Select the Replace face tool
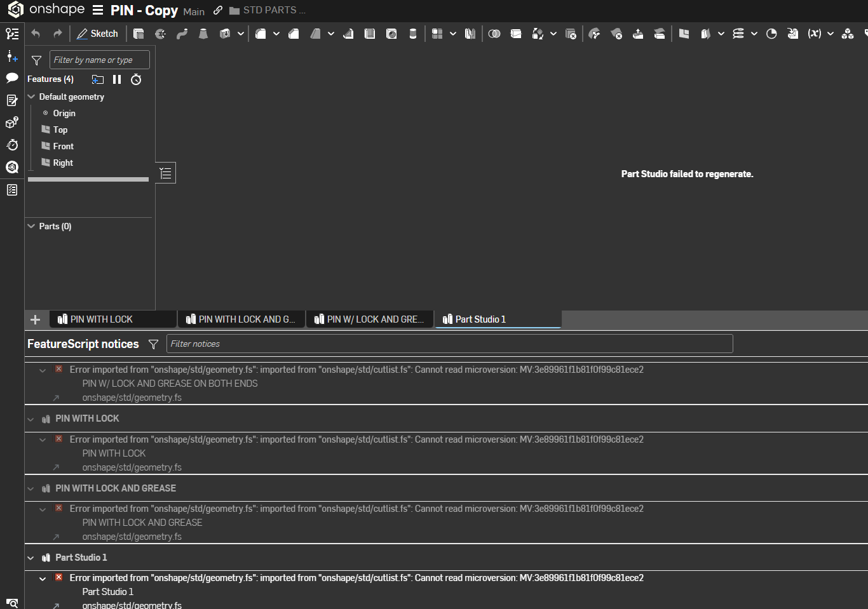The width and height of the screenshot is (868, 609). click(x=660, y=34)
